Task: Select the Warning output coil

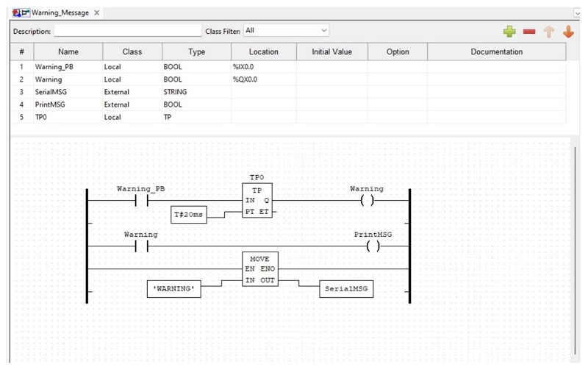Action: coord(367,201)
